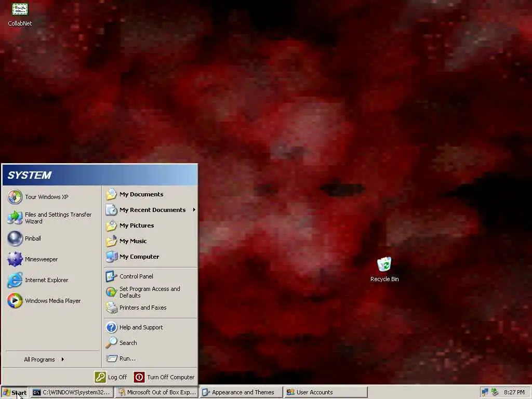The image size is (532, 399).
Task: Click Set Program Access and Defaults text
Action: pos(150,292)
